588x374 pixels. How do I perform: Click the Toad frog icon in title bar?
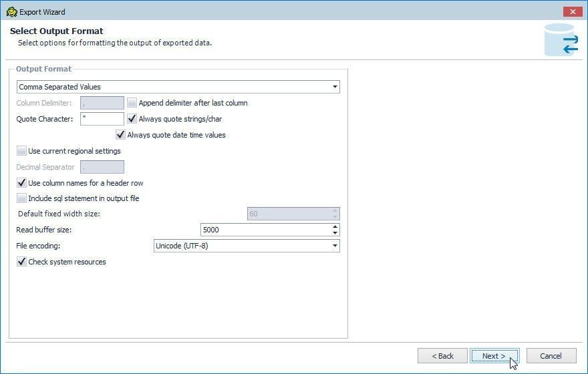(11, 12)
